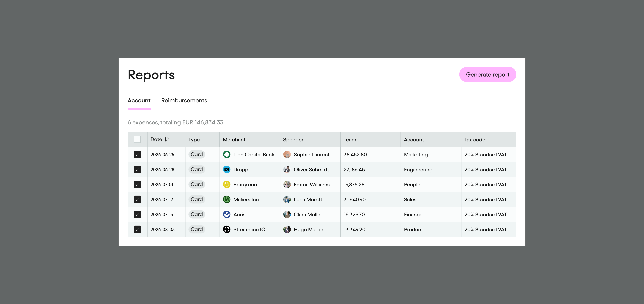Toggle the select-all checkbox in the table header

137,139
